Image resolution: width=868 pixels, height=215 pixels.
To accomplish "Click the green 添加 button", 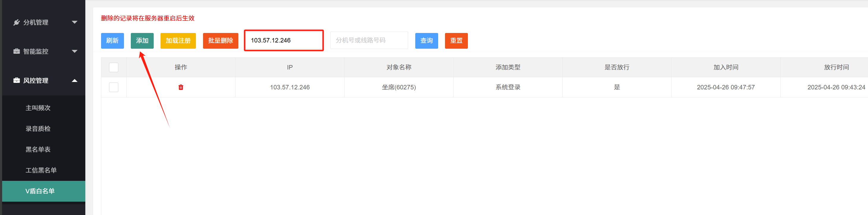I will (x=142, y=41).
